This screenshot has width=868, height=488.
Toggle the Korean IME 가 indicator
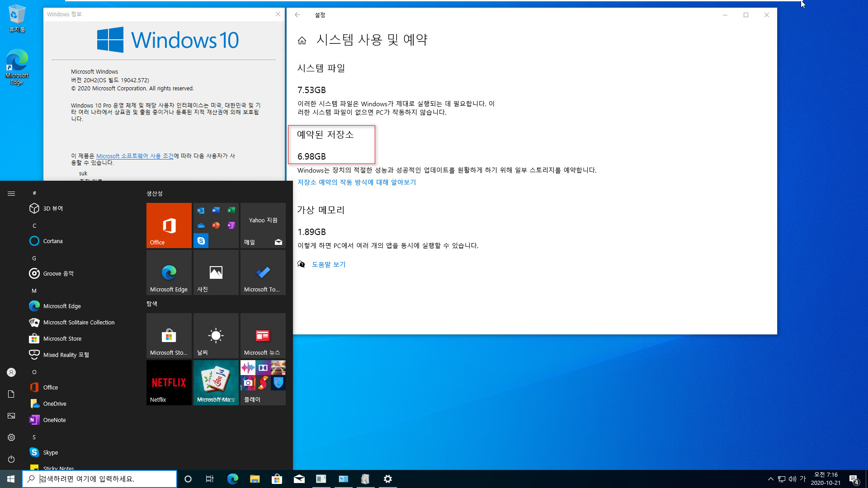[x=803, y=479]
